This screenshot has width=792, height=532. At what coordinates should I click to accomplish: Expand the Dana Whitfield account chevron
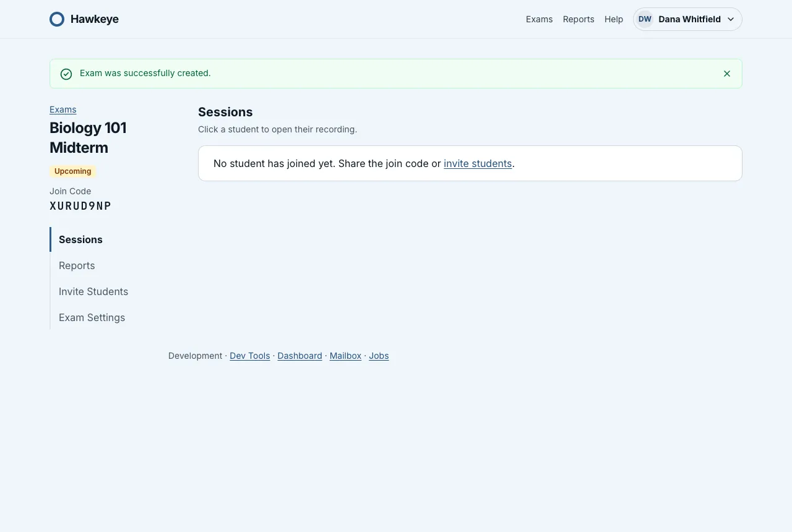tap(731, 19)
